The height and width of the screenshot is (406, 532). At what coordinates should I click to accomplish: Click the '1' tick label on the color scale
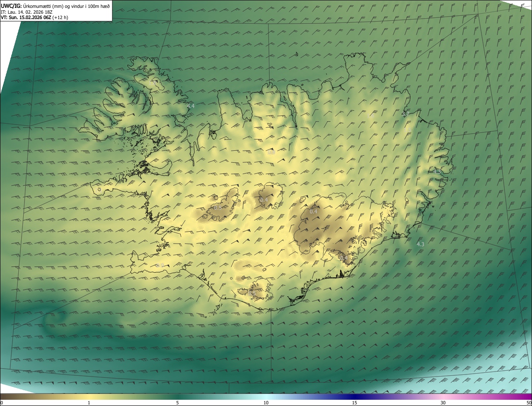click(x=89, y=403)
